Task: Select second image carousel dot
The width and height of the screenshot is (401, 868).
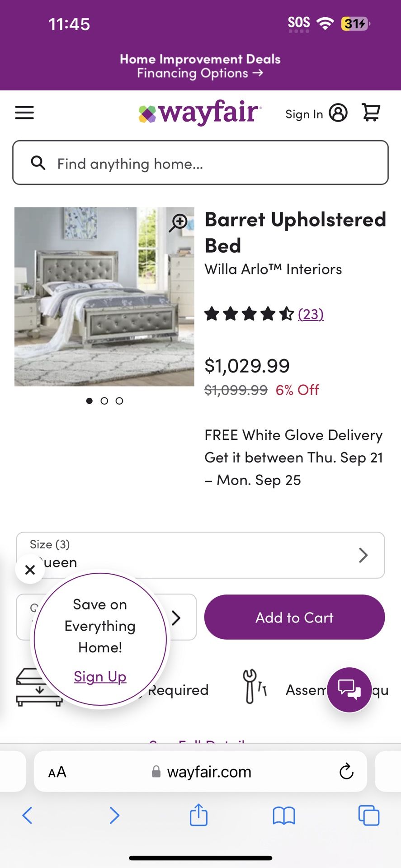Action: point(104,401)
